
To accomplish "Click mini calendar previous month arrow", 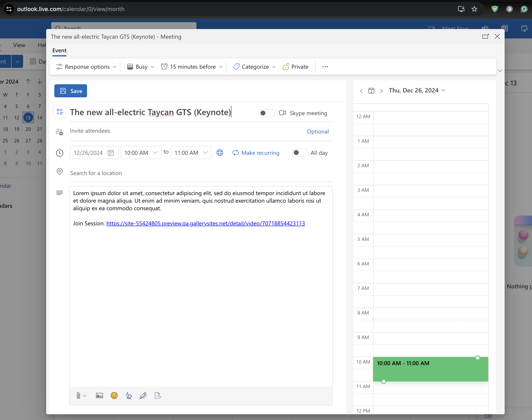I will [28, 81].
